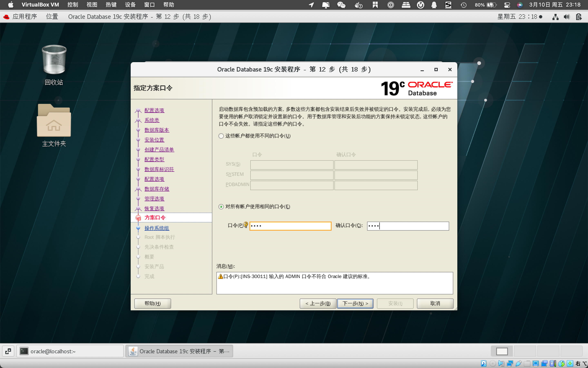This screenshot has height=368, width=588.
Task: Open the 3月10日 周五 macOS date time
Action: pyautogui.click(x=555, y=5)
